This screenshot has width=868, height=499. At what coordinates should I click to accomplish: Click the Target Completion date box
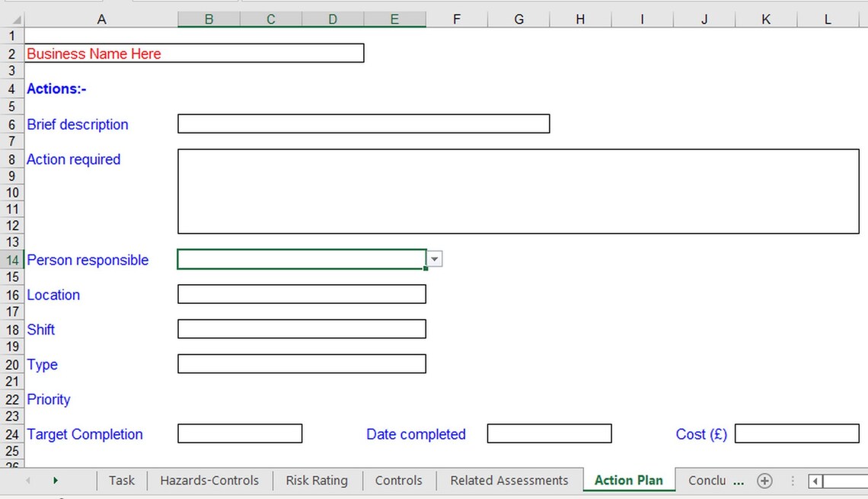[239, 433]
